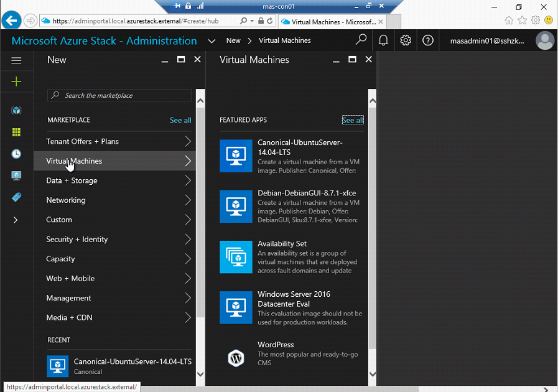Viewport: 558px width, 392px height.
Task: Open the notifications bell icon
Action: pyautogui.click(x=383, y=40)
